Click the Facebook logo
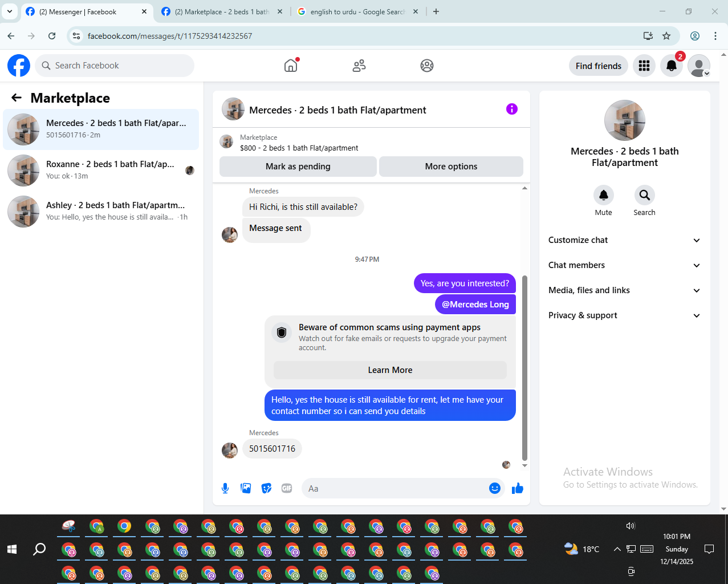728x584 pixels. coord(19,66)
